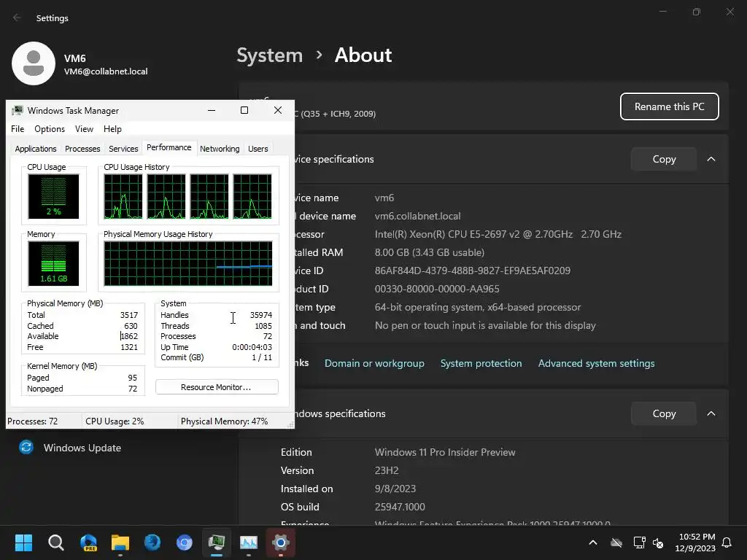Click the Windows Update sync icon

point(26,447)
